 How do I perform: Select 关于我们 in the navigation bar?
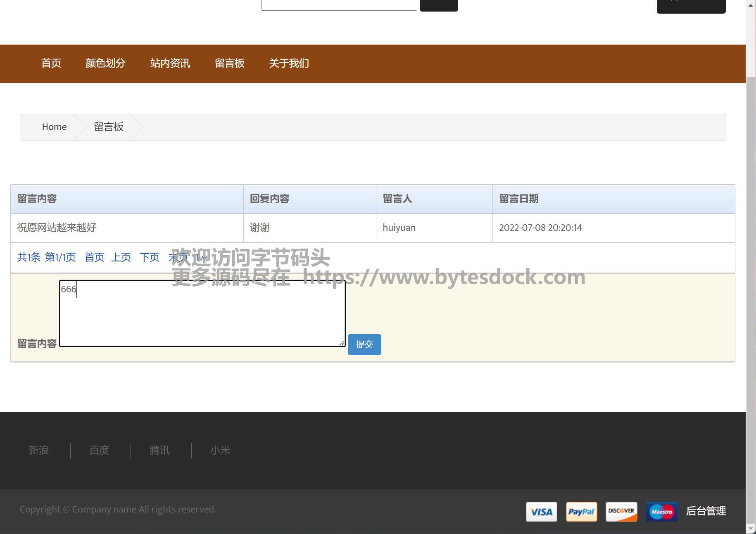(x=289, y=64)
